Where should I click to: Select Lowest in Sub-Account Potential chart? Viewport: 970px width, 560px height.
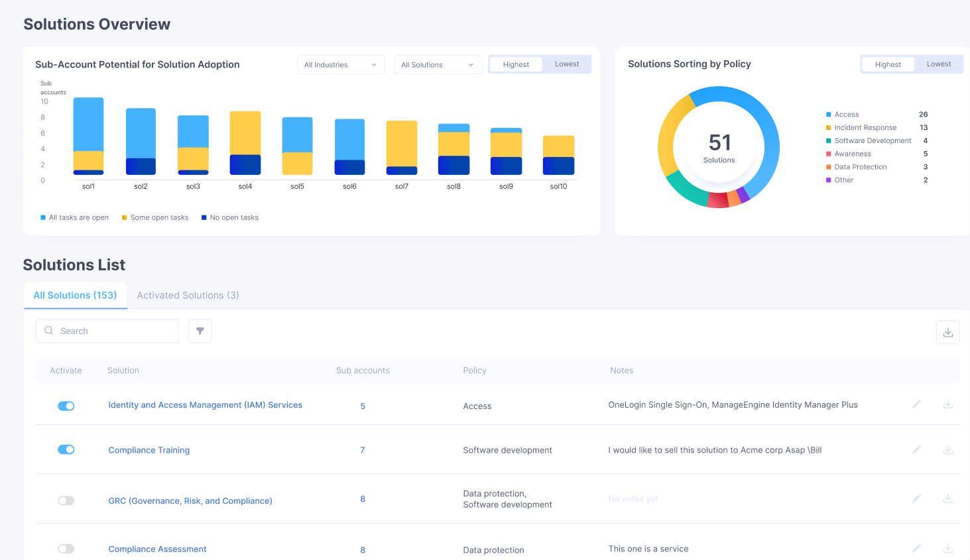click(567, 64)
